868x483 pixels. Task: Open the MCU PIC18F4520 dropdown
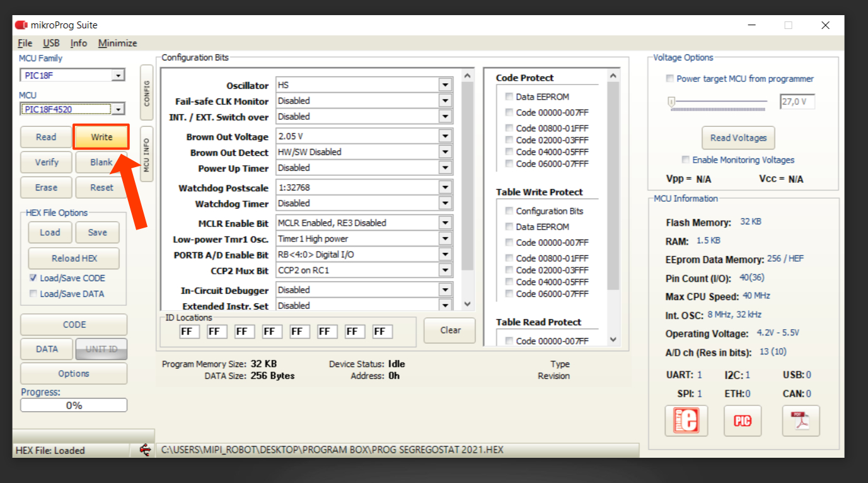[118, 110]
